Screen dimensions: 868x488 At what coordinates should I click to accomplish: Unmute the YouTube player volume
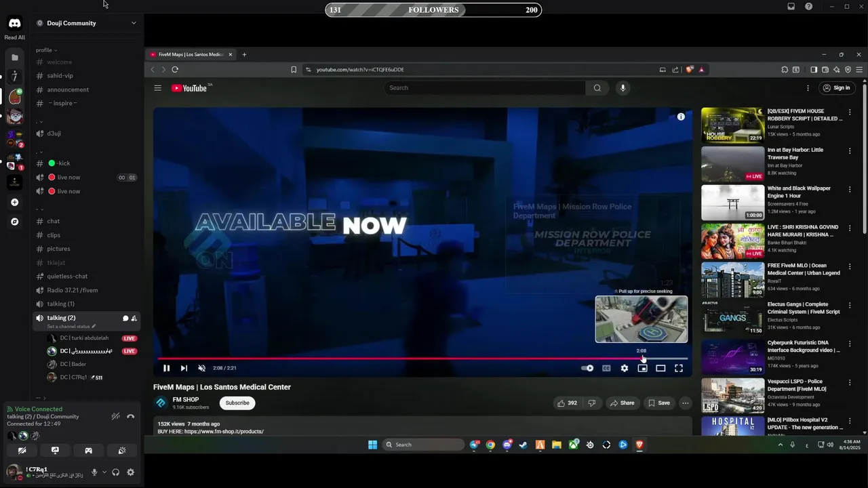pyautogui.click(x=201, y=368)
